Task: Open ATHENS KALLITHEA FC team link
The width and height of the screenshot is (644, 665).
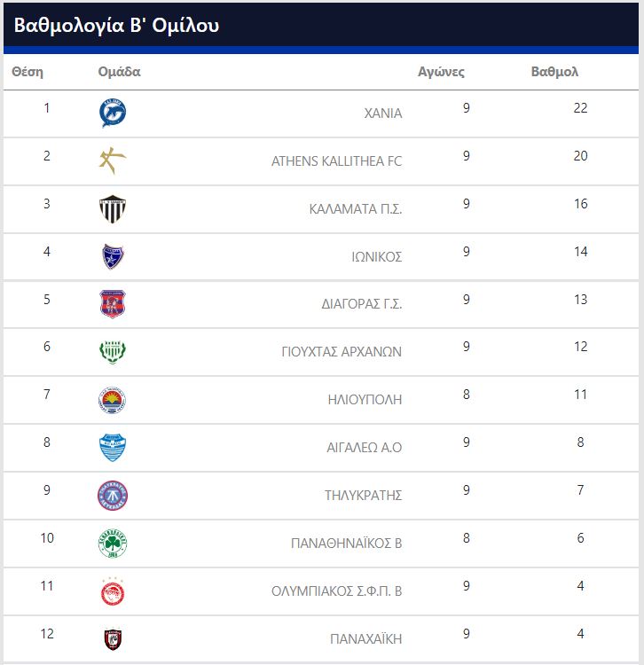Action: point(336,161)
